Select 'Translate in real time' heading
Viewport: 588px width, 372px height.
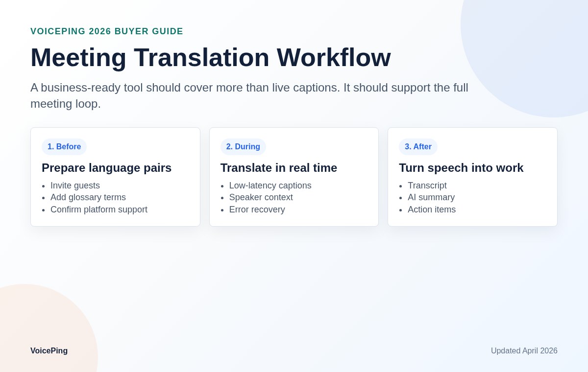click(279, 168)
